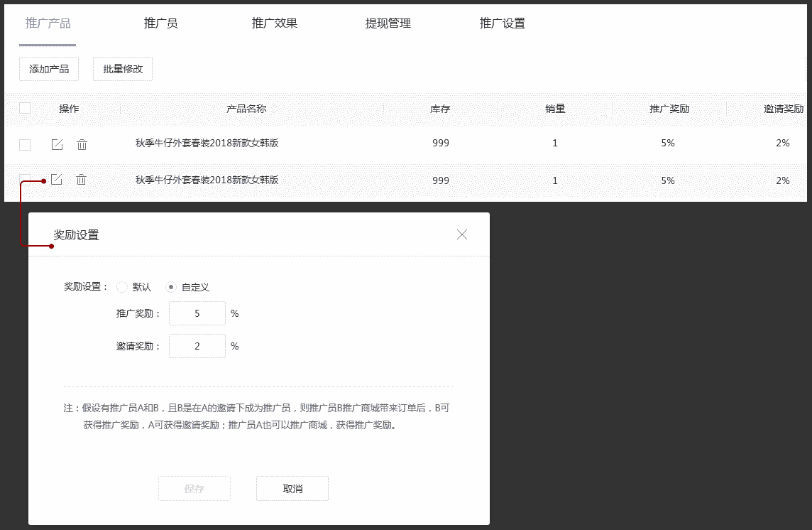Click the edit icon in the second product row
The width and height of the screenshot is (812, 530).
[57, 180]
